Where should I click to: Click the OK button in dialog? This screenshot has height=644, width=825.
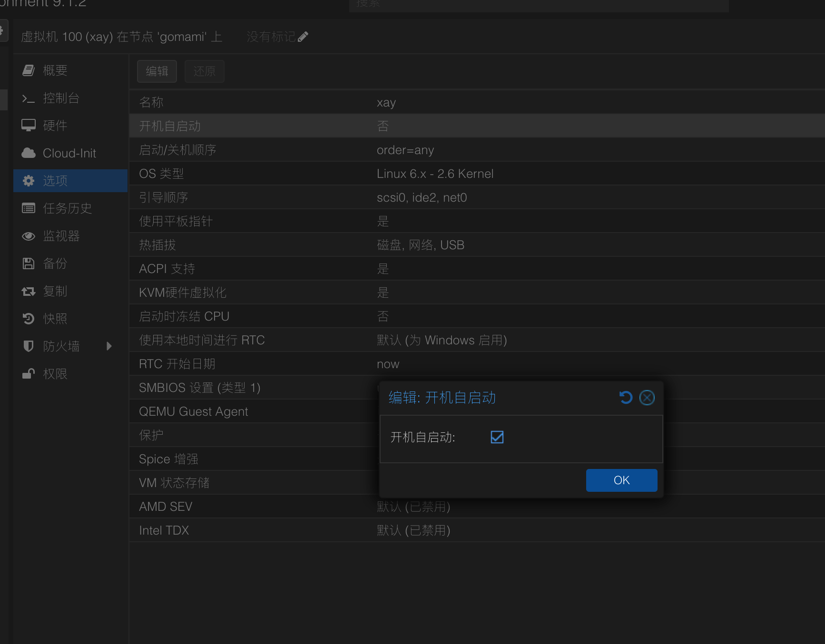coord(621,480)
